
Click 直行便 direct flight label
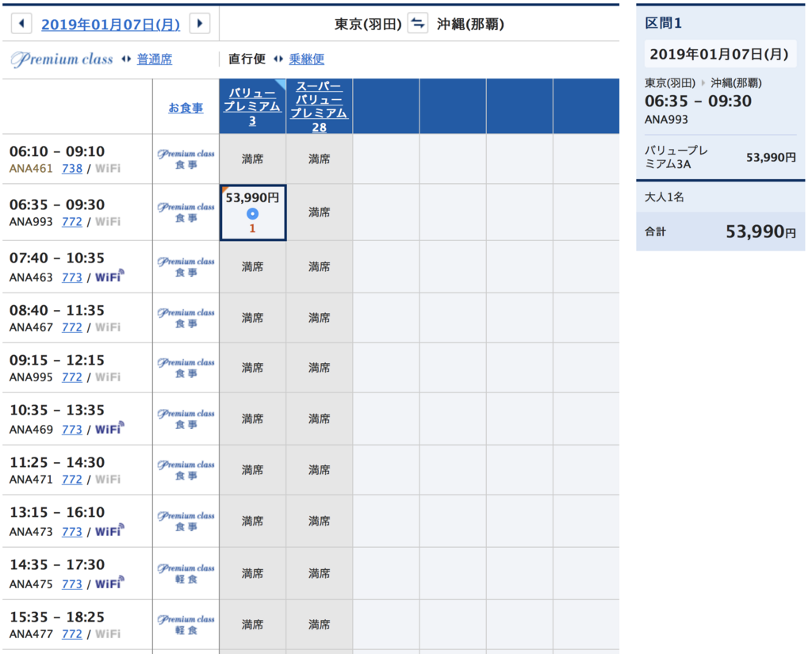pos(247,59)
